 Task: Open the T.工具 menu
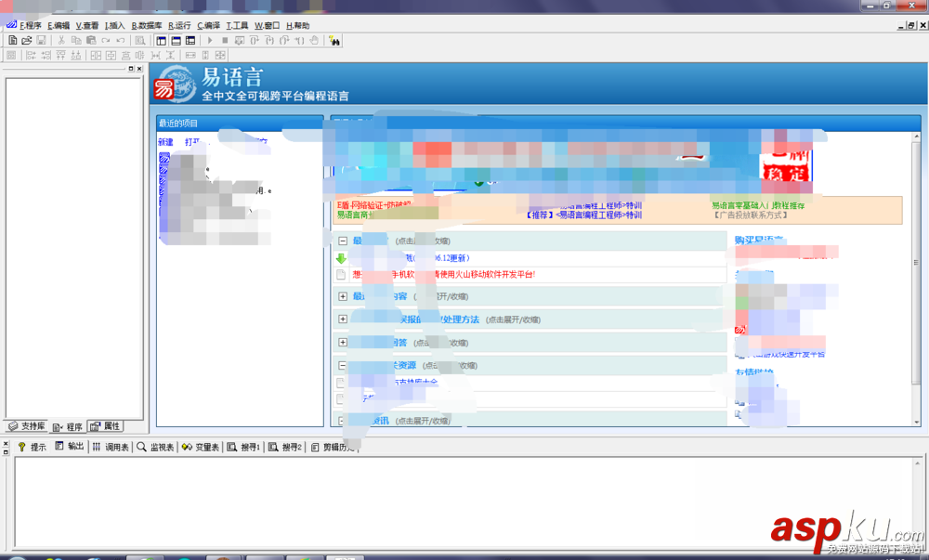(237, 25)
